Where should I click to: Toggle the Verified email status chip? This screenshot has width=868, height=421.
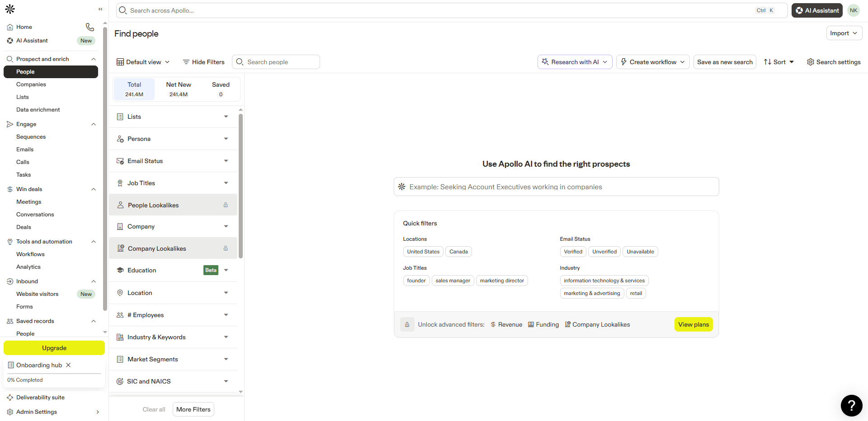pos(573,252)
